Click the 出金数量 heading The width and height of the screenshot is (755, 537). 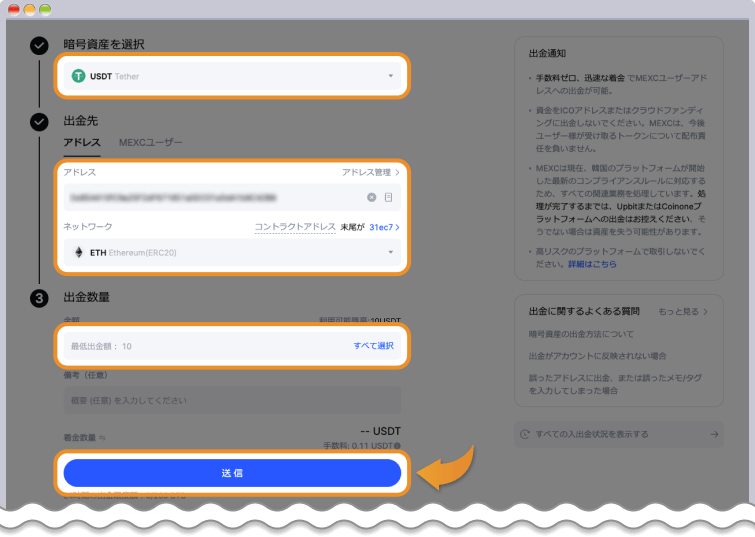pos(87,297)
